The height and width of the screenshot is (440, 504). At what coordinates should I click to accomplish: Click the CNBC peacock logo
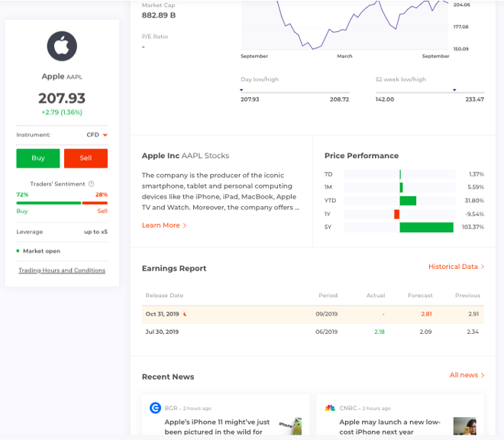(330, 408)
